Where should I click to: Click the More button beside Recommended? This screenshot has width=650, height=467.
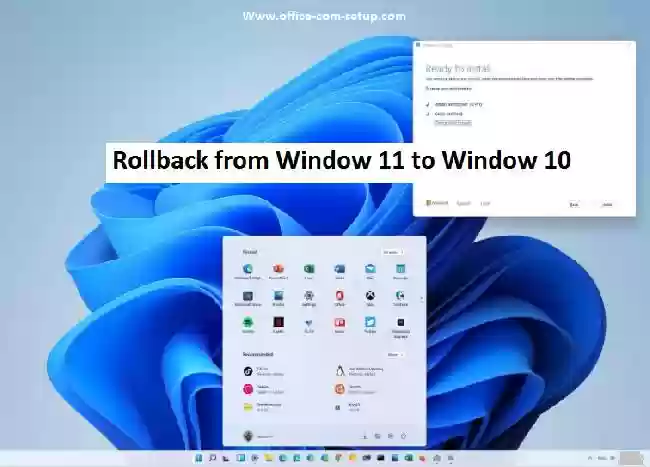point(395,355)
